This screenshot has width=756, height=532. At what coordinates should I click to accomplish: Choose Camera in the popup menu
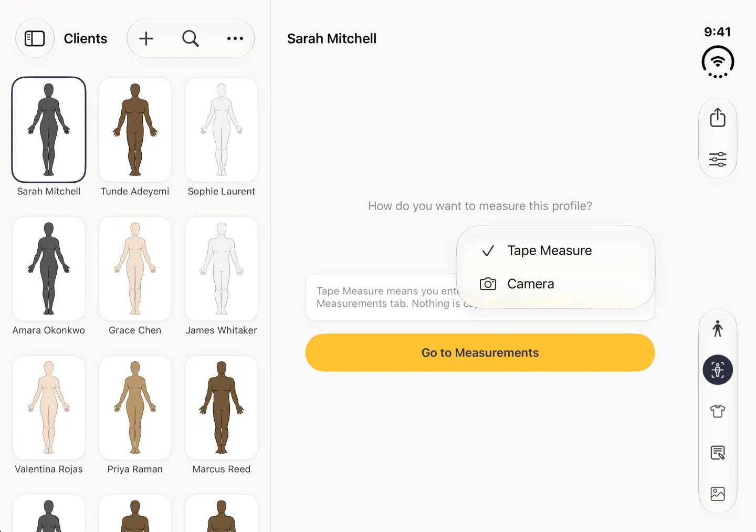tap(555, 284)
